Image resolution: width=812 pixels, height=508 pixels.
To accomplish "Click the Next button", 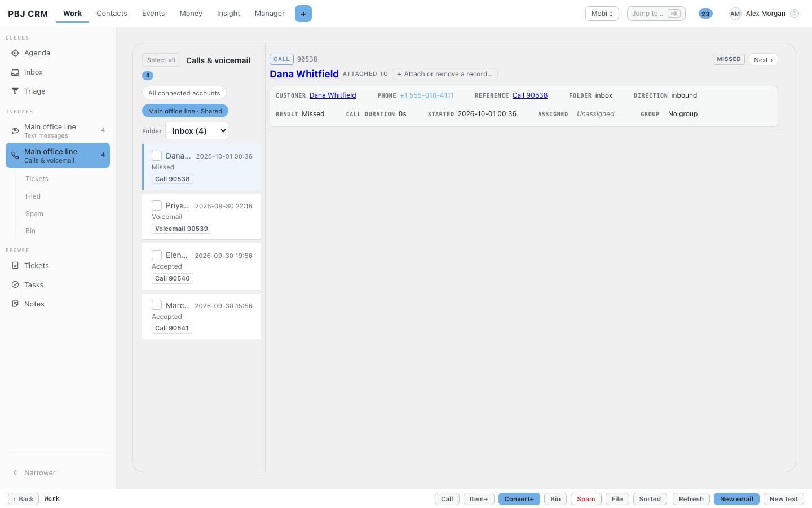I will 764,60.
